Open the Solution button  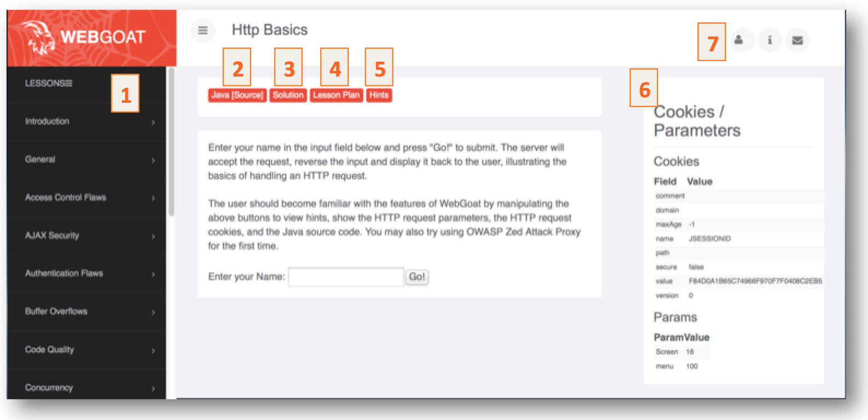tap(288, 95)
